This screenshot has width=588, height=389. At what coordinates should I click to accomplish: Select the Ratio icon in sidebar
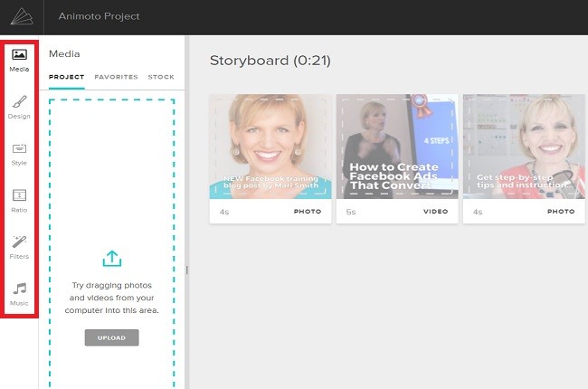coord(19,194)
